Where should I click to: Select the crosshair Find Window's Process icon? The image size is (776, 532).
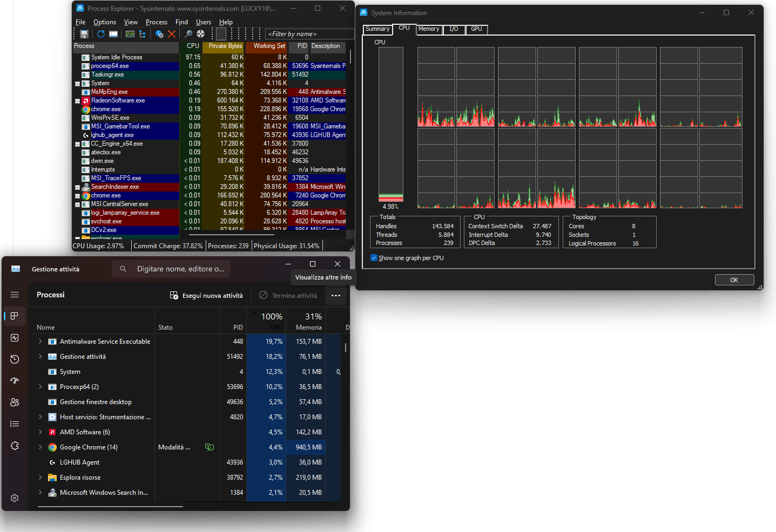tap(201, 34)
